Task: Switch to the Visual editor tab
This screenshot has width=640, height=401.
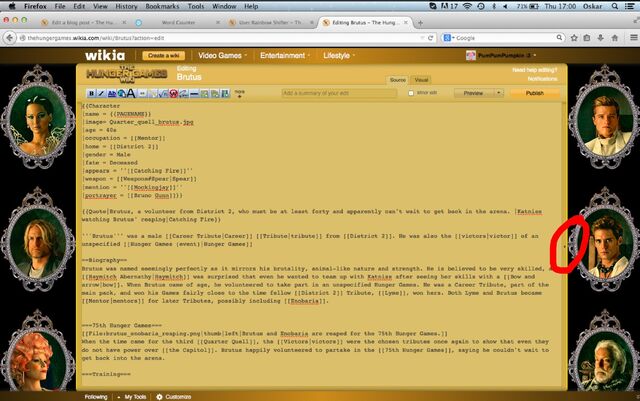Action: click(421, 80)
